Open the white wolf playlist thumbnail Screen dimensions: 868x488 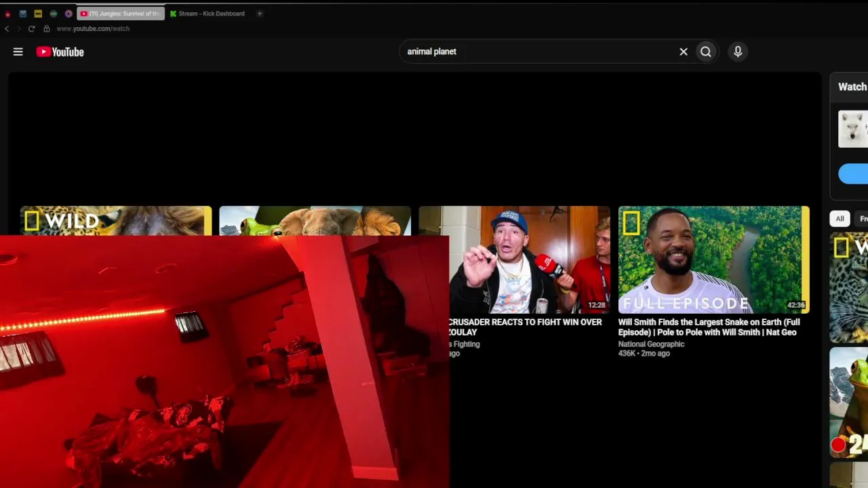pyautogui.click(x=853, y=129)
